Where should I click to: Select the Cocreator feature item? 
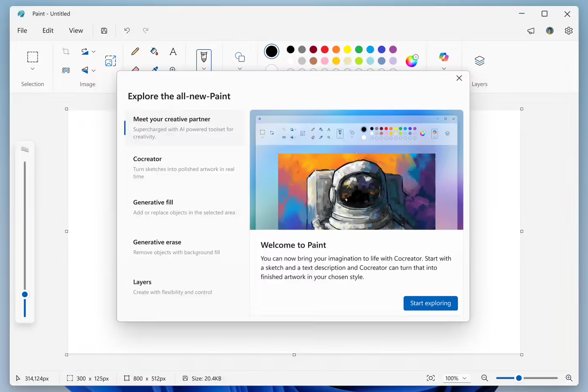pos(185,167)
